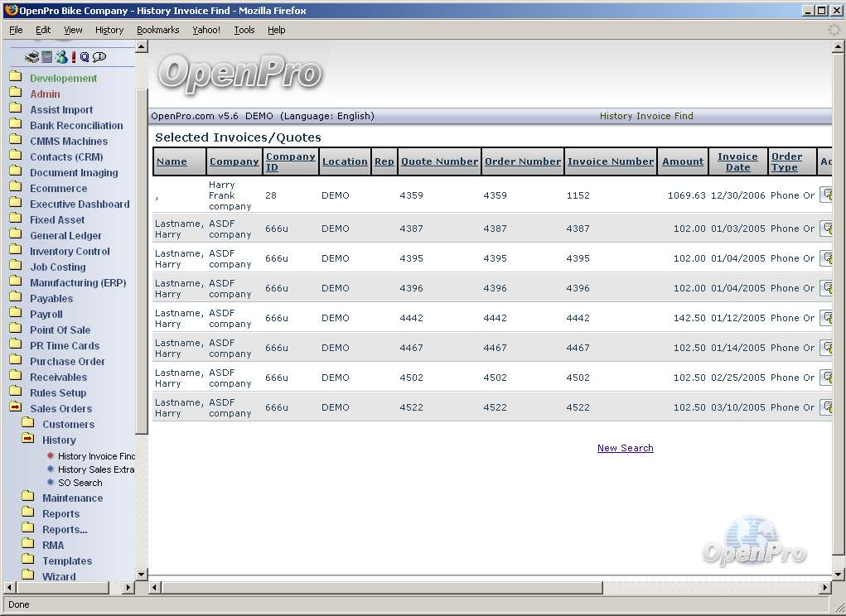Image resolution: width=846 pixels, height=616 pixels.
Task: Click the printer icon in sidebar toolbar
Action: [31, 57]
